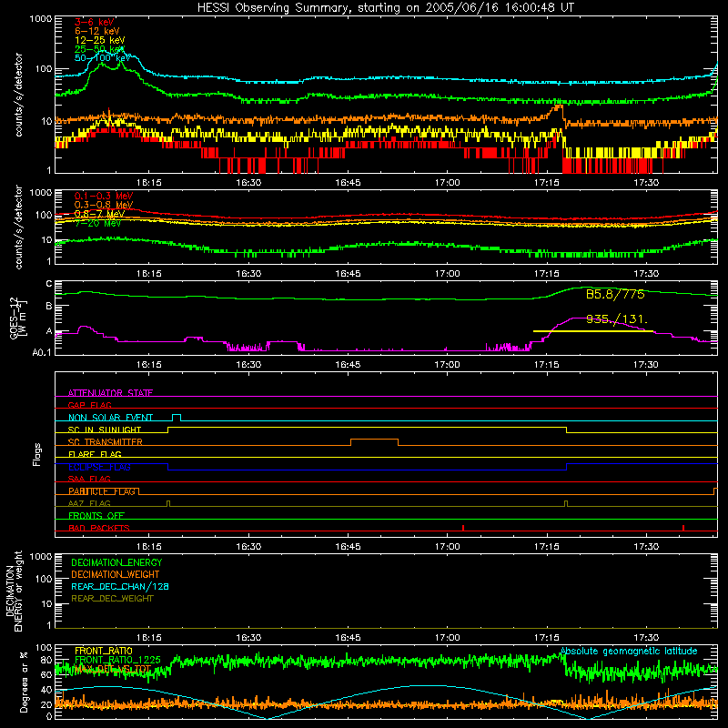Select the FLARE_FLAG label
Image resolution: width=728 pixels, height=728 pixels.
pyautogui.click(x=95, y=454)
